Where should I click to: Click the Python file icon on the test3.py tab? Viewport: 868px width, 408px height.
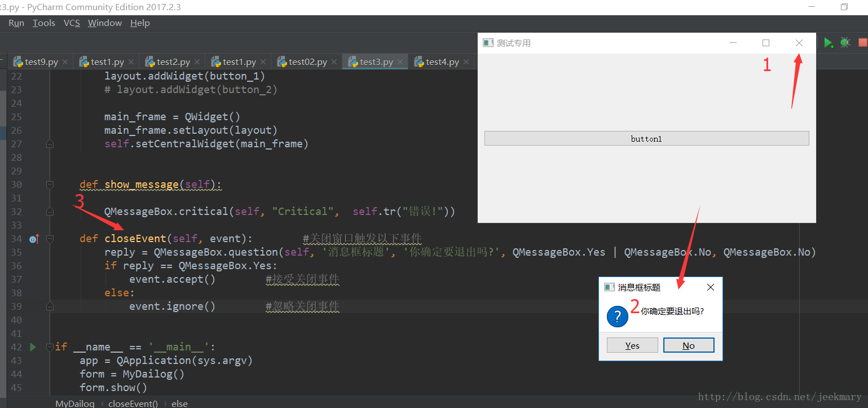point(353,62)
